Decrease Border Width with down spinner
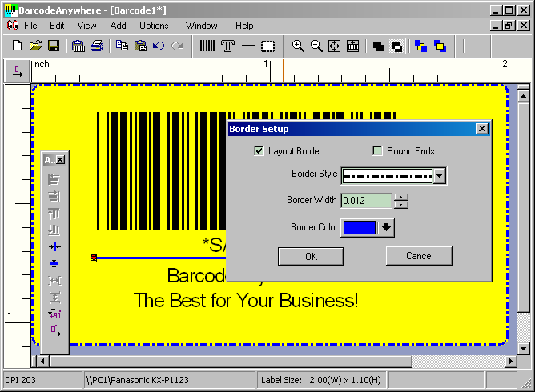This screenshot has width=535, height=392. 401,205
